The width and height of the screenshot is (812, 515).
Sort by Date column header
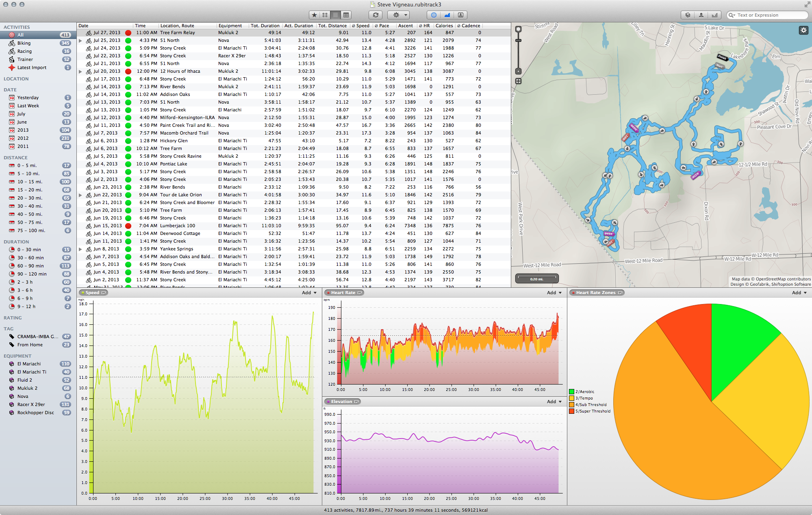click(x=105, y=26)
